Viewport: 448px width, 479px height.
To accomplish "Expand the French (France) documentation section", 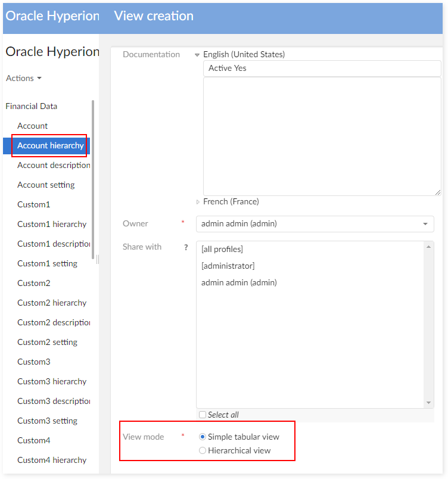I will point(198,202).
